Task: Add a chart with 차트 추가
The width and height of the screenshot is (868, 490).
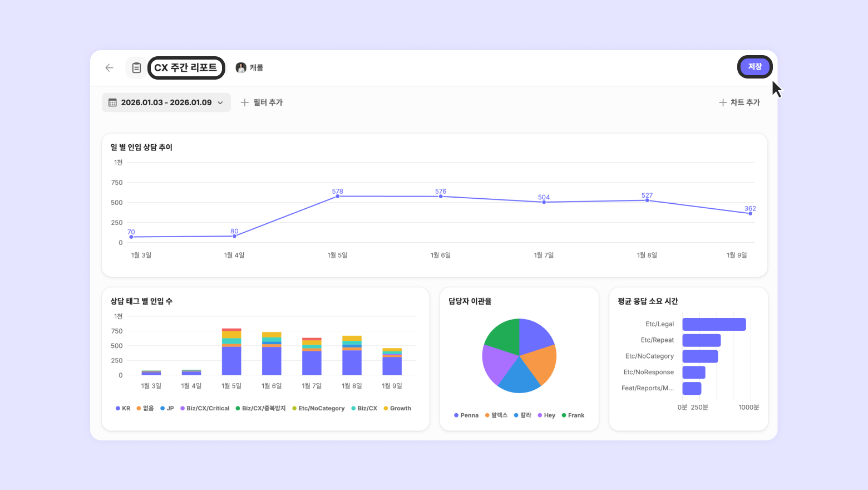Action: [739, 102]
